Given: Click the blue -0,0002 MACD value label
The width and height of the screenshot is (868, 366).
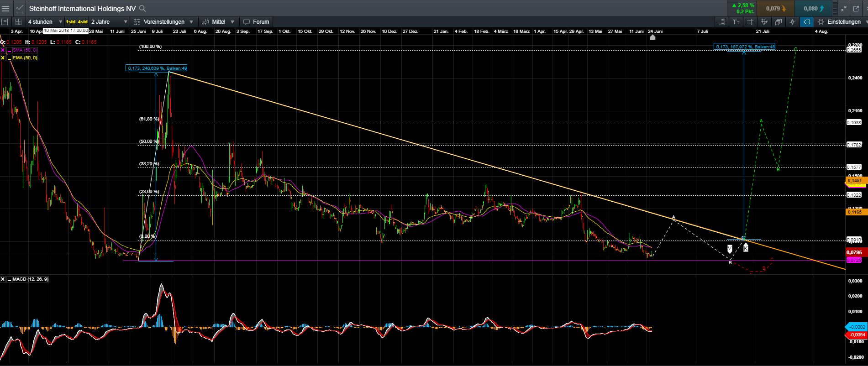Looking at the screenshot, I should click(x=856, y=327).
